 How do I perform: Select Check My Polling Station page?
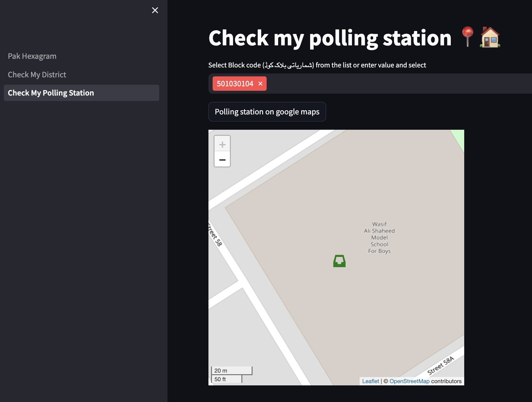pyautogui.click(x=82, y=93)
